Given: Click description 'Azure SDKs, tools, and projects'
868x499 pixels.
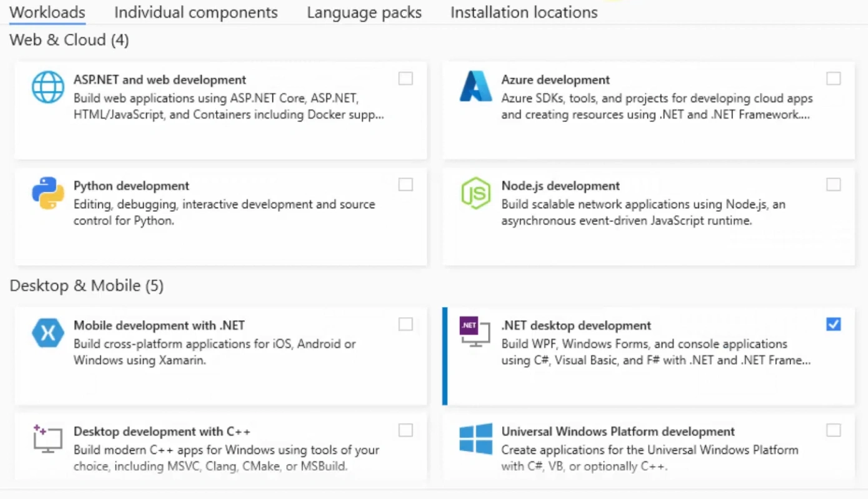Looking at the screenshot, I should tap(657, 107).
